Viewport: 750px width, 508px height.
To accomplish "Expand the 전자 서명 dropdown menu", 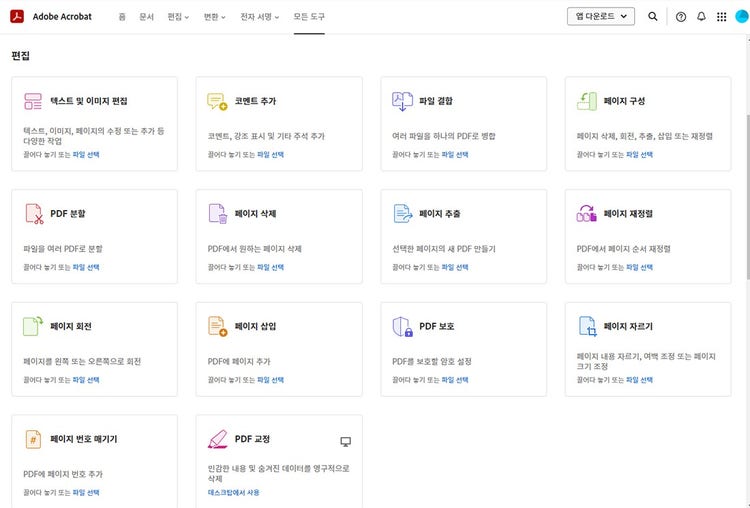I will click(260, 17).
